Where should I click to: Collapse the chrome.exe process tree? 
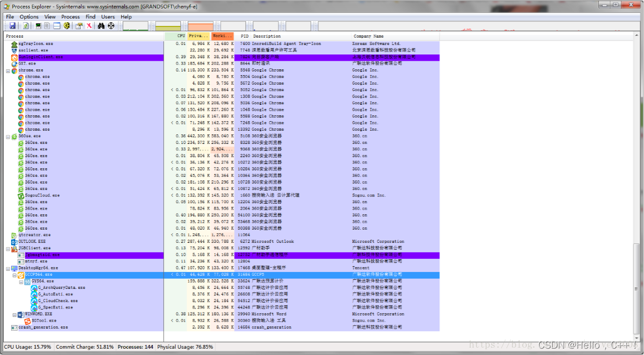8,70
